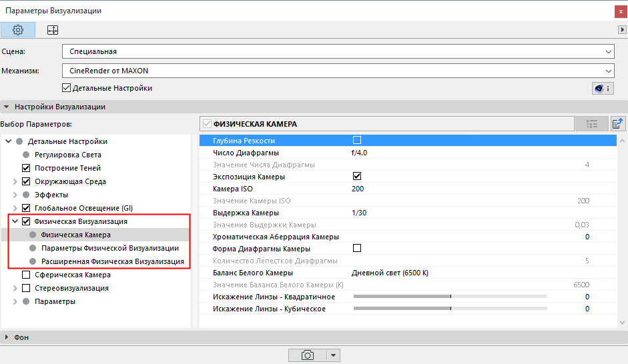Image resolution: width=628 pixels, height=364 pixels.
Task: Click the right arrow flyout at top
Action: (x=622, y=29)
